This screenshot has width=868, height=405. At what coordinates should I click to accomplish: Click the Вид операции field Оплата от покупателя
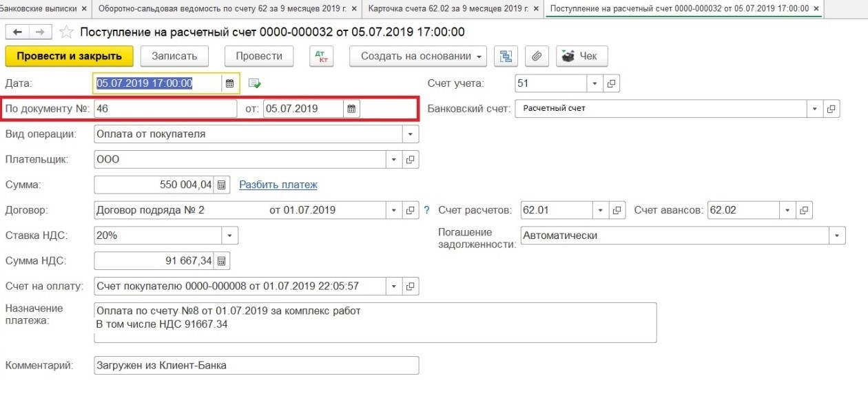248,134
